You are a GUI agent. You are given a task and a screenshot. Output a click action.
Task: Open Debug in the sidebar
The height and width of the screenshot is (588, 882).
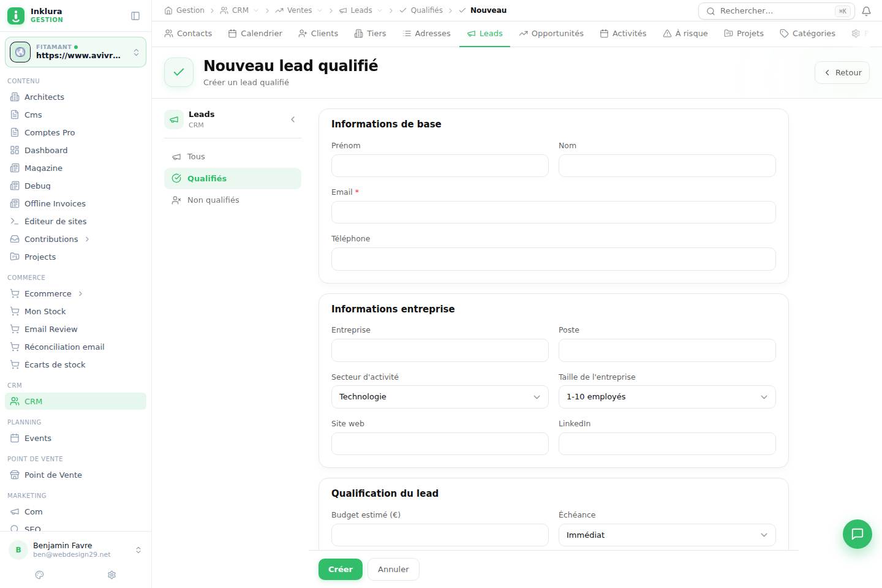click(76, 186)
